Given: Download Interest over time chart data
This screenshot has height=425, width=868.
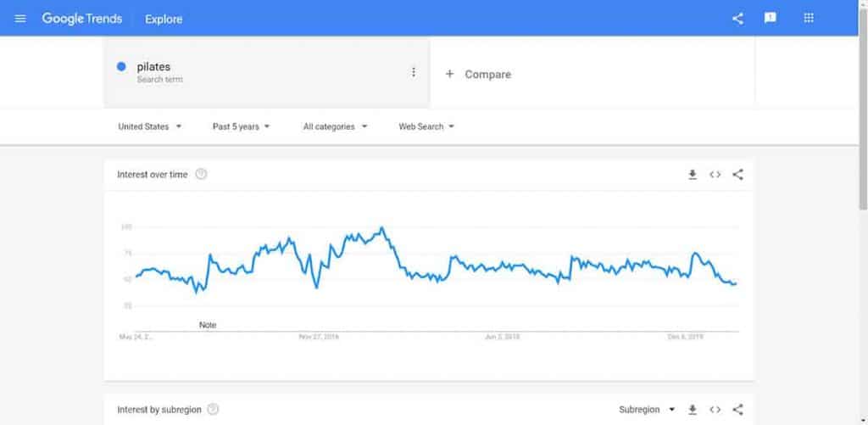Looking at the screenshot, I should 692,175.
